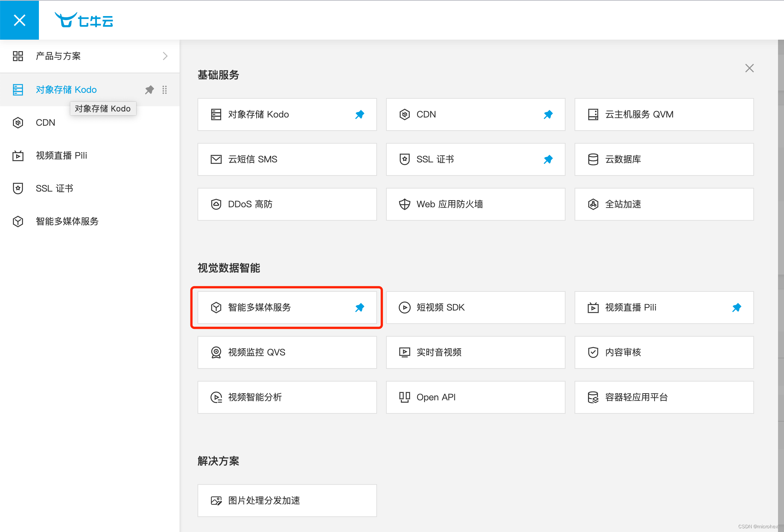The height and width of the screenshot is (532, 784).
Task: Open the 视频监控 QVS card
Action: [287, 352]
